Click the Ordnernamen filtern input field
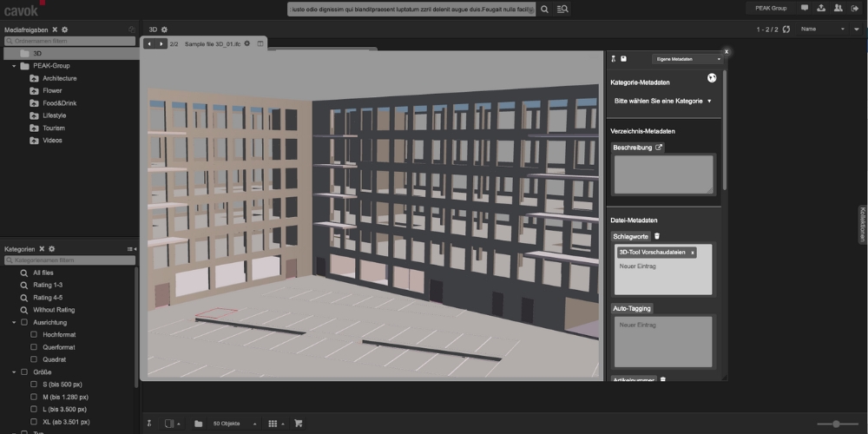Image resolution: width=868 pixels, height=434 pixels. click(x=69, y=41)
